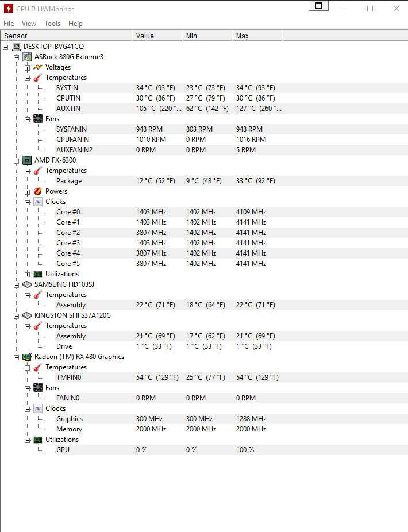Expand the Powers node under AMD FX-6300
408x532 pixels.
coord(27,192)
